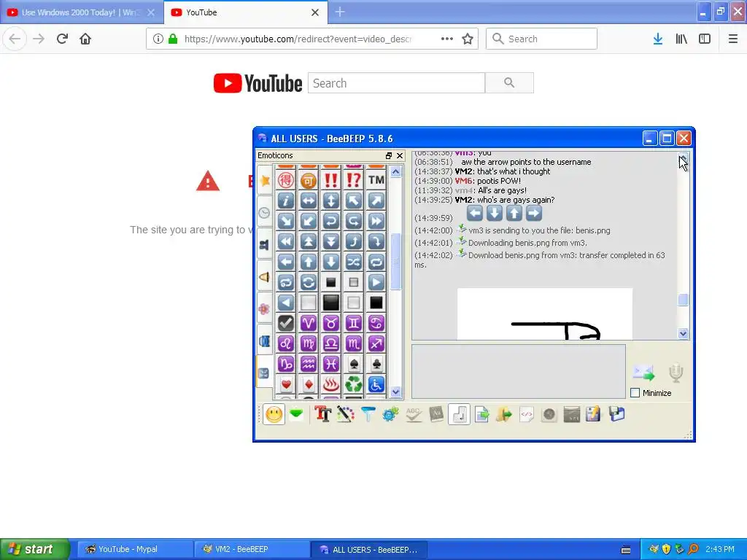Toggle the music note sound button

tap(459, 414)
